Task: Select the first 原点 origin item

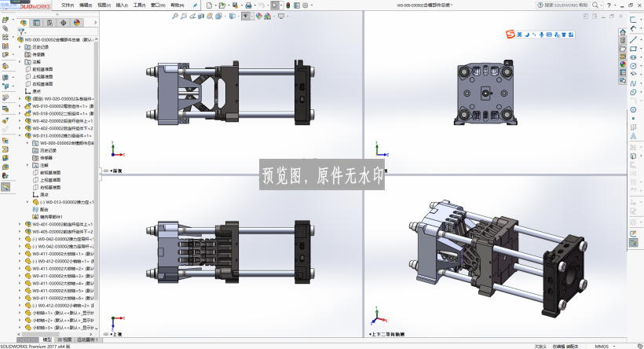Action: pos(37,91)
